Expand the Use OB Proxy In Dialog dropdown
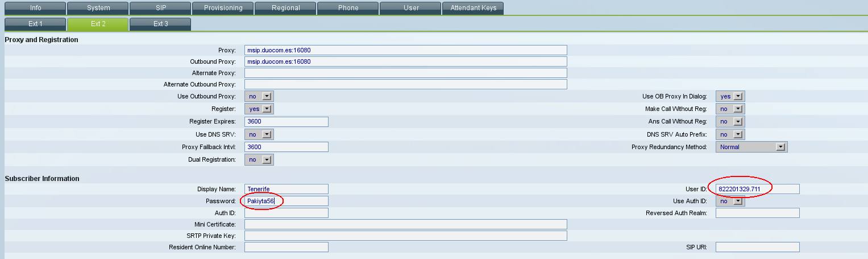868x259 pixels. pyautogui.click(x=730, y=97)
